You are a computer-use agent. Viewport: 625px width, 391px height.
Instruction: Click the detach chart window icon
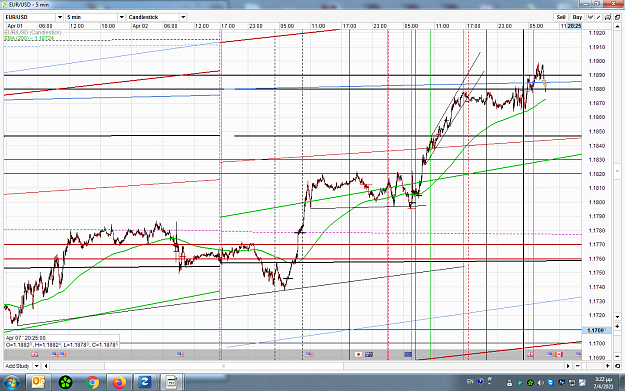(x=617, y=17)
